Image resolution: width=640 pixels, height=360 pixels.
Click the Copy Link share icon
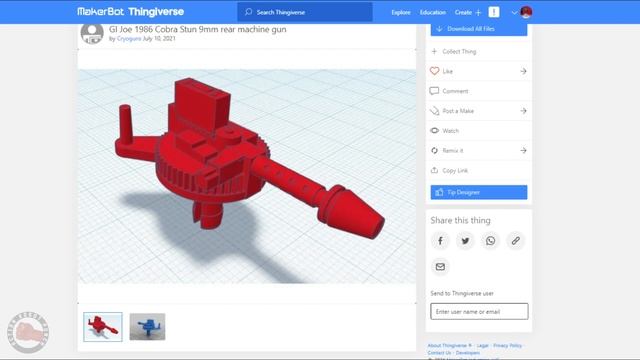(434, 170)
